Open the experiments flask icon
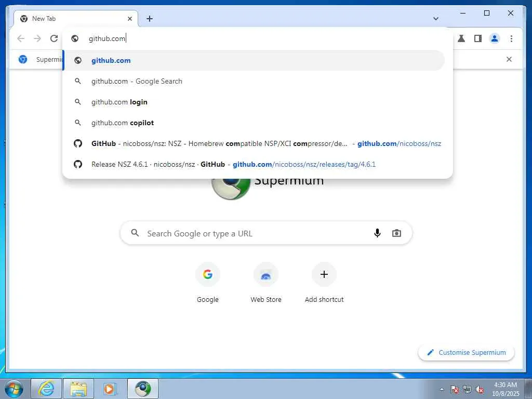532x399 pixels. (x=461, y=38)
